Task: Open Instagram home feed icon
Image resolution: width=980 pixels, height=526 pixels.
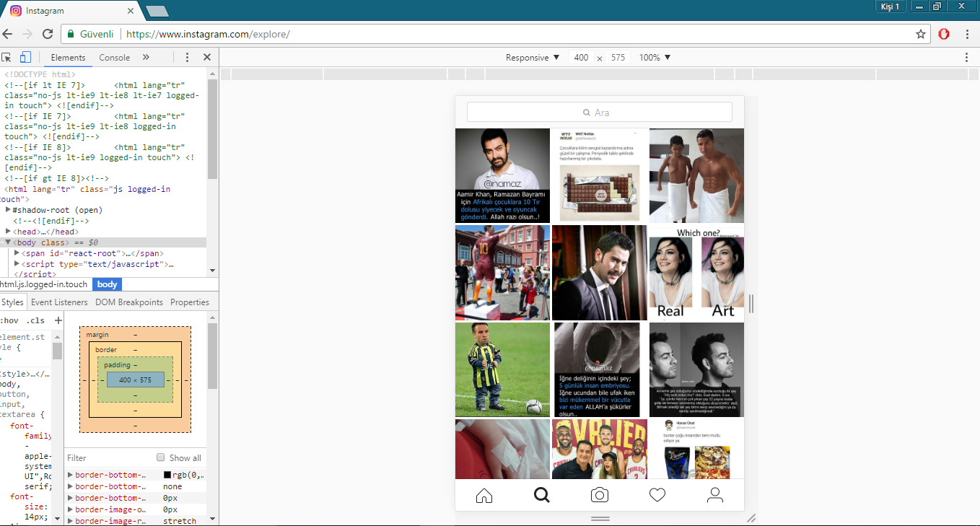Action: click(x=484, y=495)
